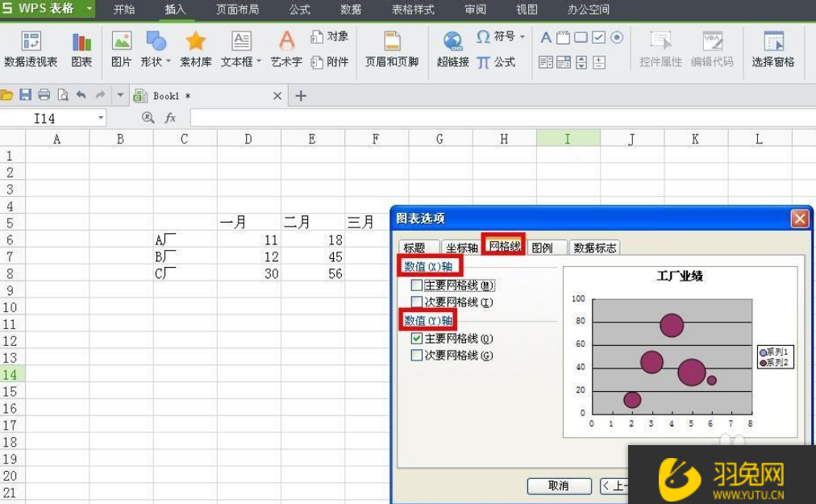816x504 pixels.
Task: Click the fx insert function icon
Action: click(170, 119)
